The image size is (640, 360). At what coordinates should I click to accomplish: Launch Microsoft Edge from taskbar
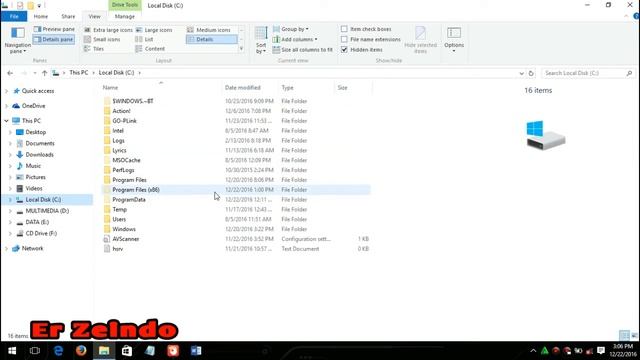point(58,351)
